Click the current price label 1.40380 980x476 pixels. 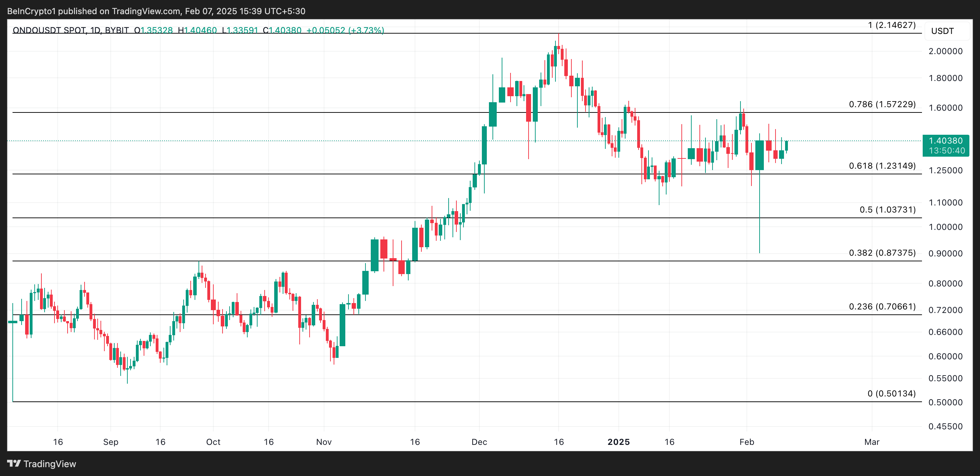tap(945, 141)
